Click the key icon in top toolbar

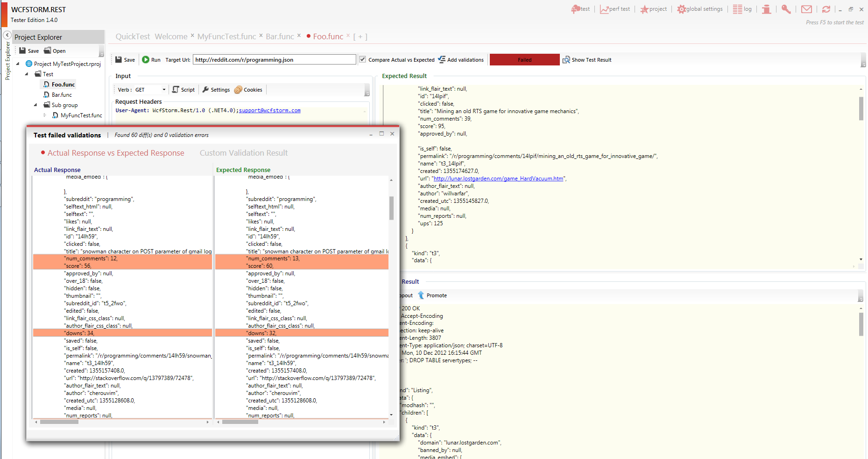786,9
